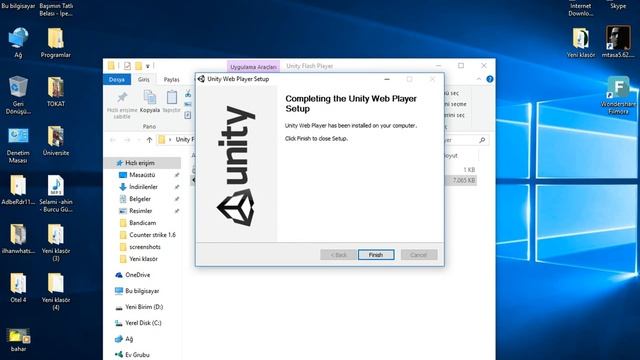Select Masaüstü in the navigation pane
The width and height of the screenshot is (640, 360).
click(x=142, y=175)
